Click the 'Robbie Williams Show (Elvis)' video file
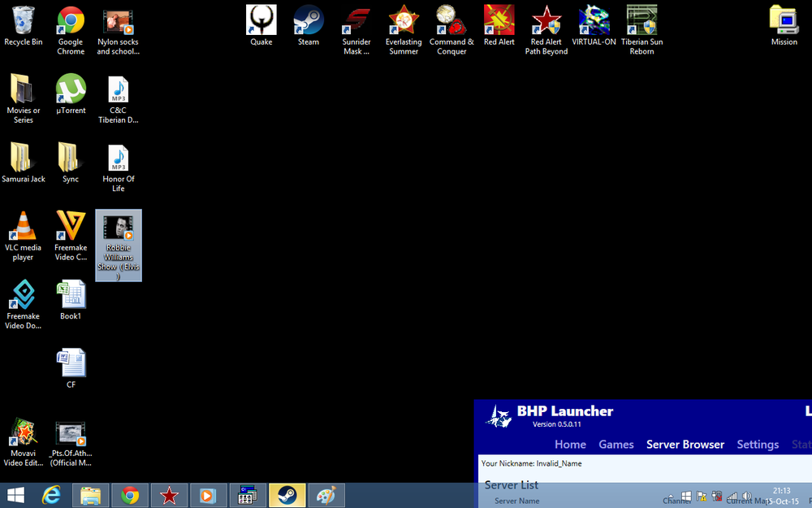The height and width of the screenshot is (508, 812). (118, 245)
